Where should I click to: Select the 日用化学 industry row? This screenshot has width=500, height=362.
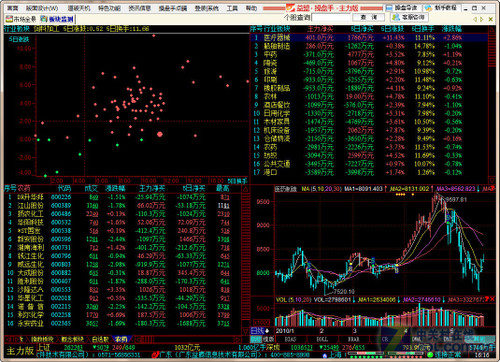pyautogui.click(x=369, y=113)
